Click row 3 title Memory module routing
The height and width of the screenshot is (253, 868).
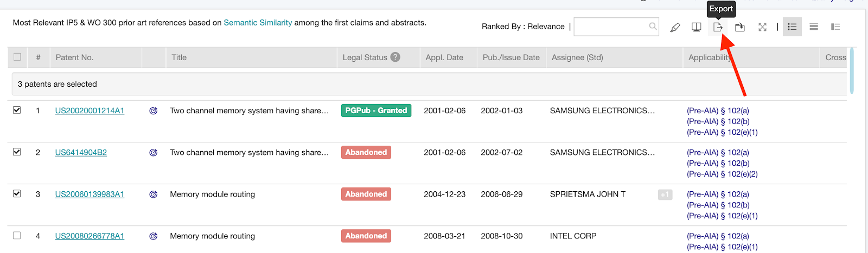pyautogui.click(x=212, y=194)
